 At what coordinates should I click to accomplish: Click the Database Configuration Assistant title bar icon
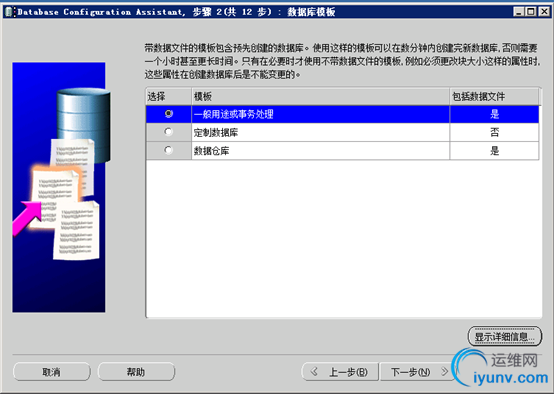click(x=10, y=12)
